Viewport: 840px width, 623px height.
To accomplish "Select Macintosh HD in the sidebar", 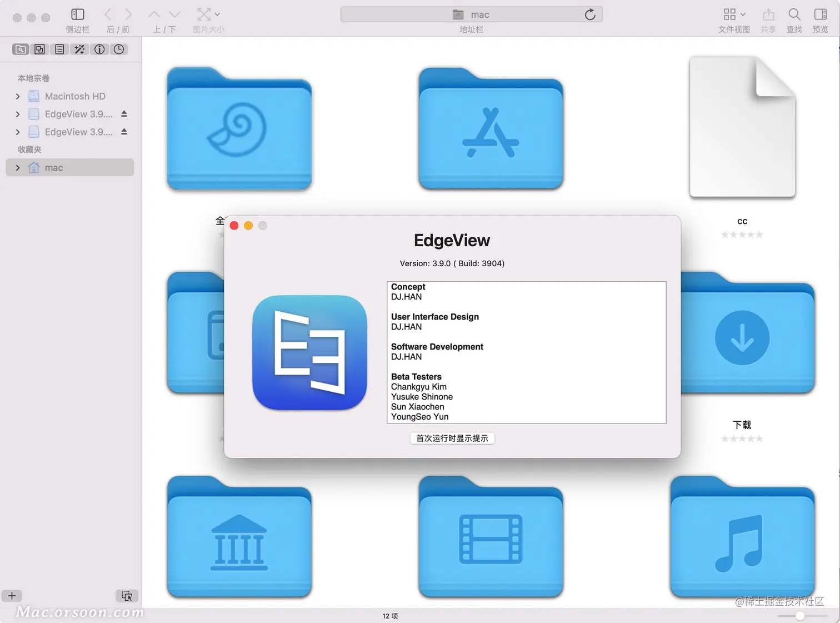I will (70, 96).
